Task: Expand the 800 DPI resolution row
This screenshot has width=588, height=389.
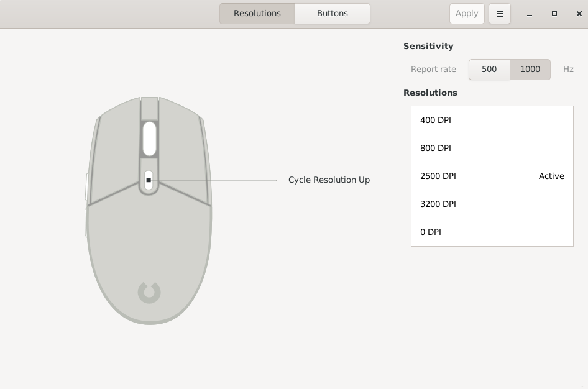Action: tap(492, 148)
